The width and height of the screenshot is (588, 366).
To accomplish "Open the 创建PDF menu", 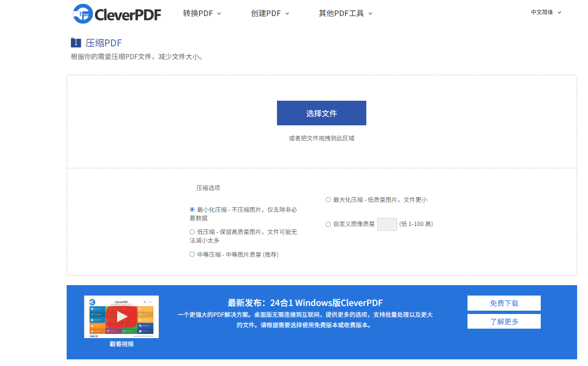I will tap(270, 13).
